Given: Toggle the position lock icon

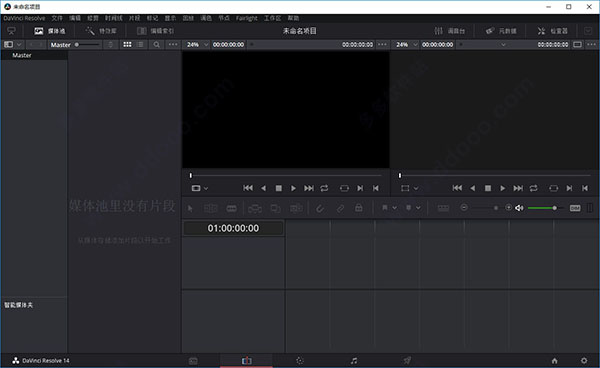Looking at the screenshot, I should 359,208.
